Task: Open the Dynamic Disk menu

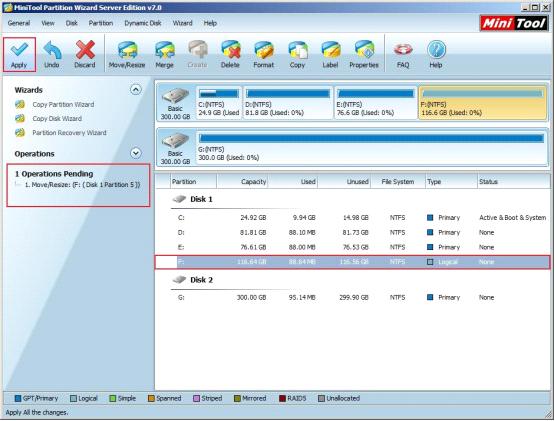Action: coord(143,23)
